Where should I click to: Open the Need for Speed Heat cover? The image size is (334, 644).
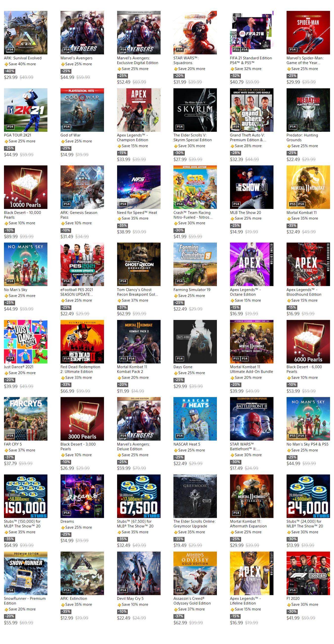click(x=139, y=187)
